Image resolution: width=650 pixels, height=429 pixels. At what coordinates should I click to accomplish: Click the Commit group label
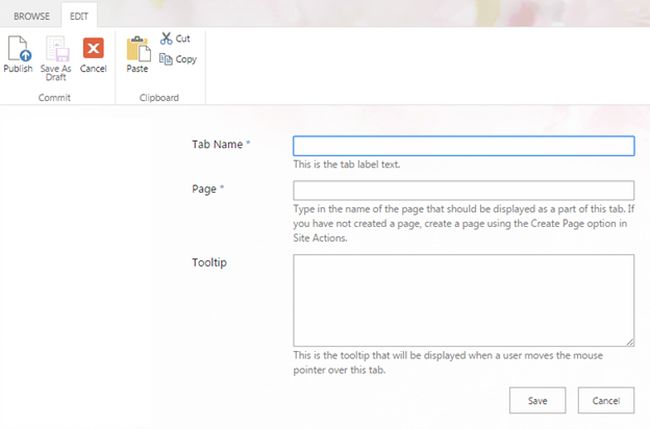click(55, 97)
